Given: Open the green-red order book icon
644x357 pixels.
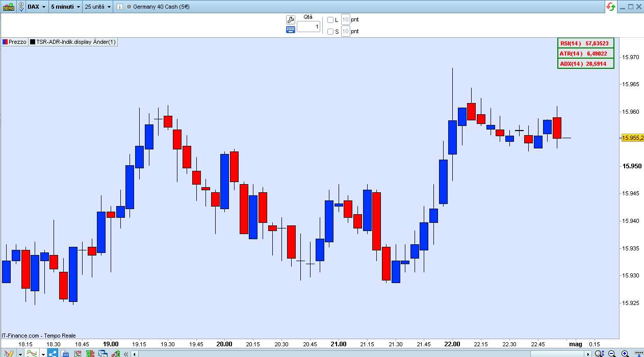Looking at the screenshot, I should tap(90, 353).
